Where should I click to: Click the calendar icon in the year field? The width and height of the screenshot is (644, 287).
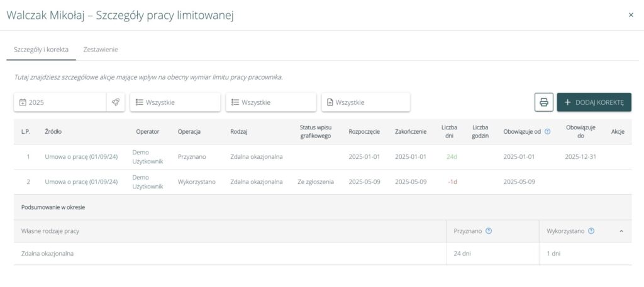(23, 102)
